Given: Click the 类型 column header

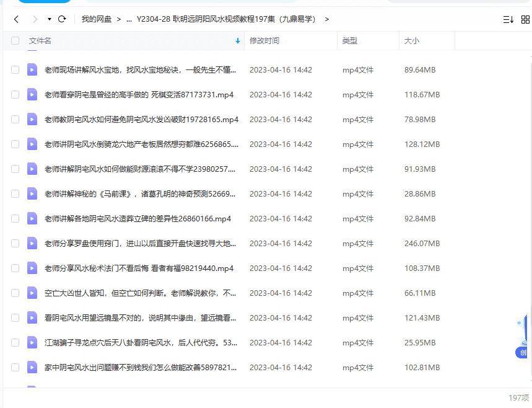Looking at the screenshot, I should 350,41.
